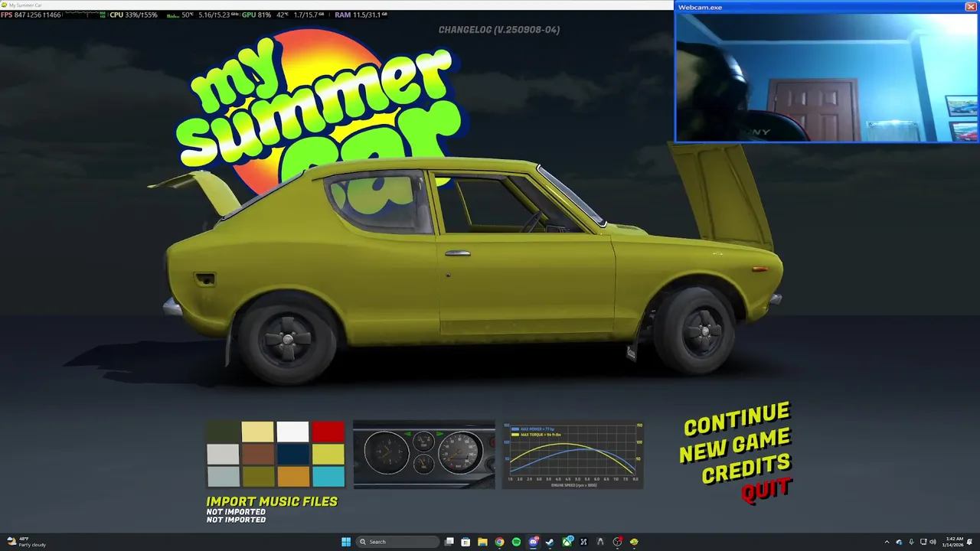Click the microphone tray icon
Viewport: 980px width, 551px height.
[911, 542]
